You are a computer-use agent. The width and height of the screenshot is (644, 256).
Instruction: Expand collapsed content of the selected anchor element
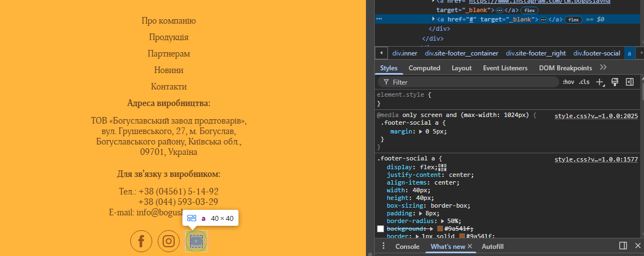click(543, 19)
